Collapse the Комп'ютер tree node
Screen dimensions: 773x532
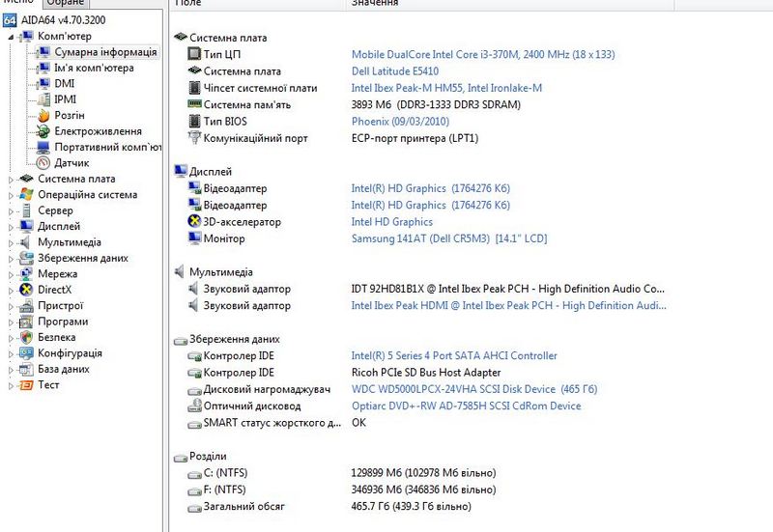12,37
